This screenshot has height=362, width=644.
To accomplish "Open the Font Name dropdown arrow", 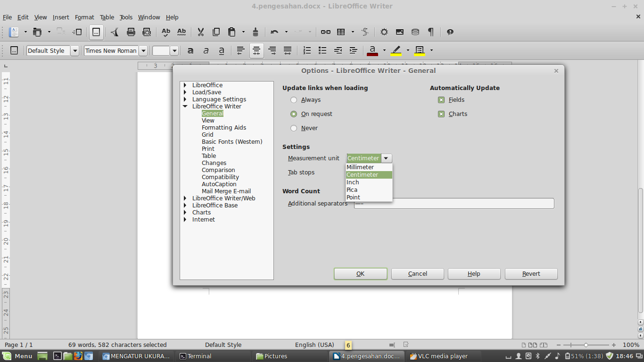I will click(143, 51).
